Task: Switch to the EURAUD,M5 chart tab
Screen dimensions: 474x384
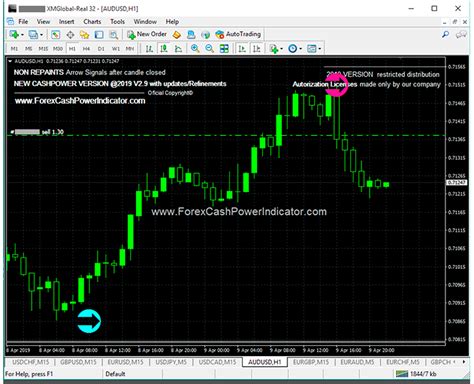Action: (357, 362)
